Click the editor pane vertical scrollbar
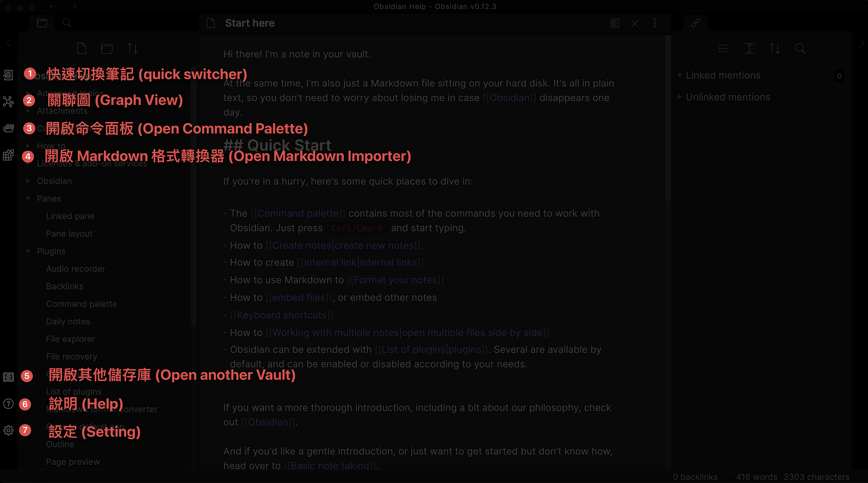This screenshot has height=483, width=868. pos(668,118)
